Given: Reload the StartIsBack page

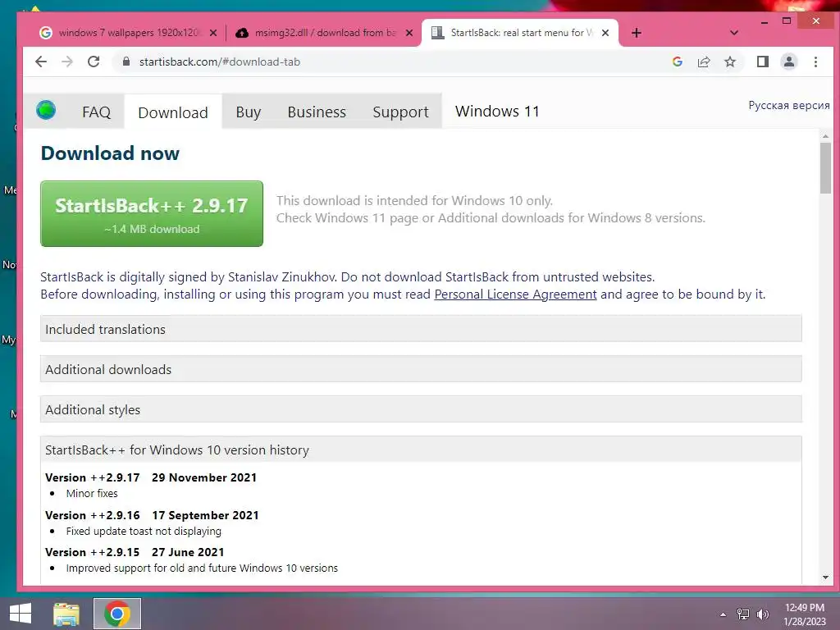Looking at the screenshot, I should pyautogui.click(x=94, y=62).
